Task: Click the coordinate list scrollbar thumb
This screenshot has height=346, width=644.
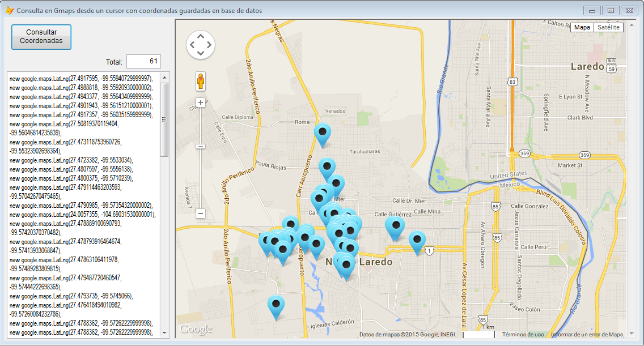Action: point(164,119)
